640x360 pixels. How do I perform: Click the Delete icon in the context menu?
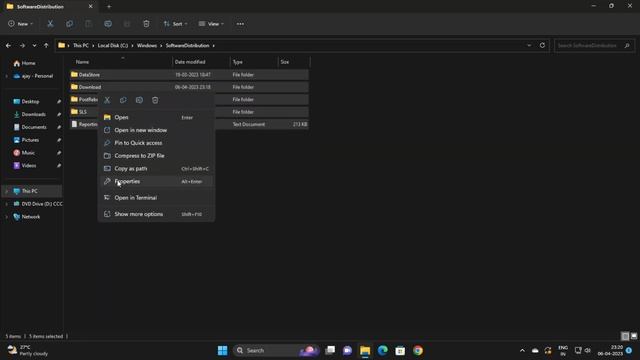[x=155, y=100]
